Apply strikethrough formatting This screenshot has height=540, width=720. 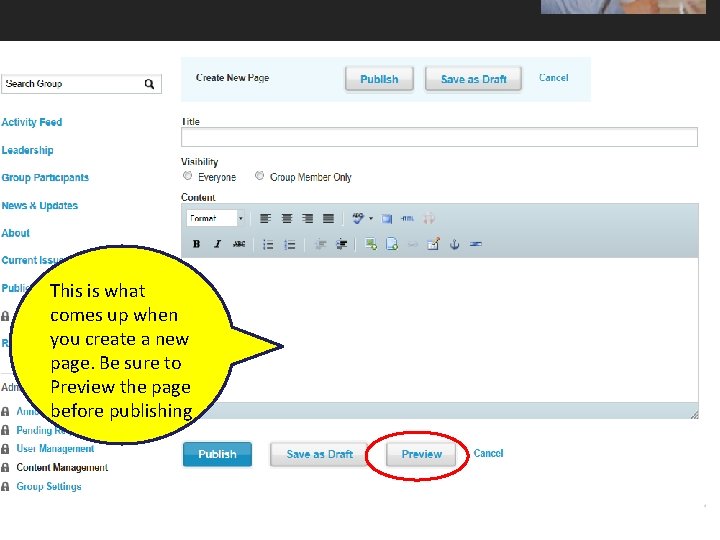pos(239,244)
